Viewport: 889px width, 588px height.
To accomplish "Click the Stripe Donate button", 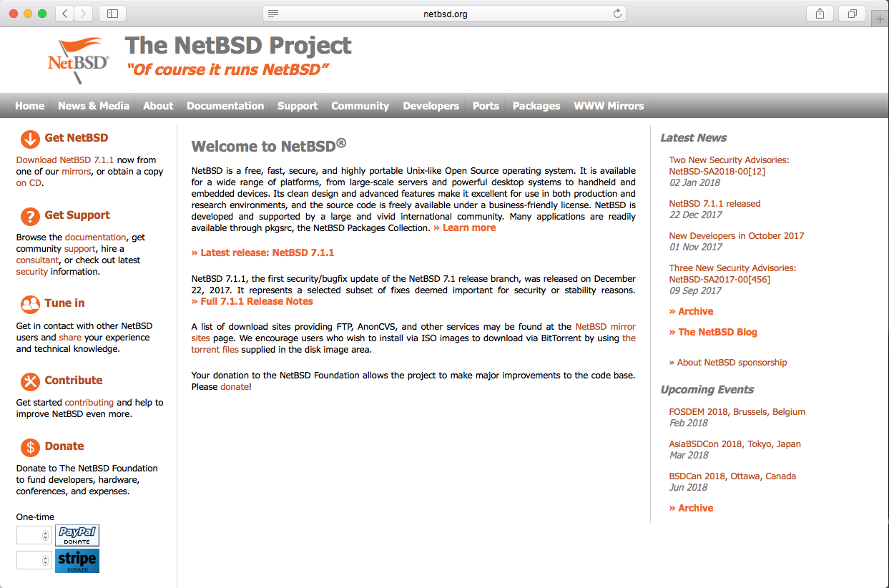I will (x=77, y=561).
